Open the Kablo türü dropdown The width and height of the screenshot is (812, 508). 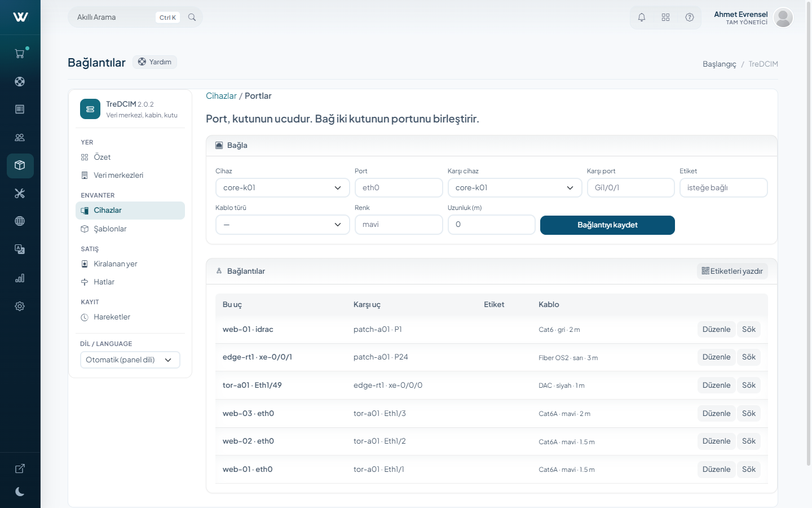[x=283, y=225]
